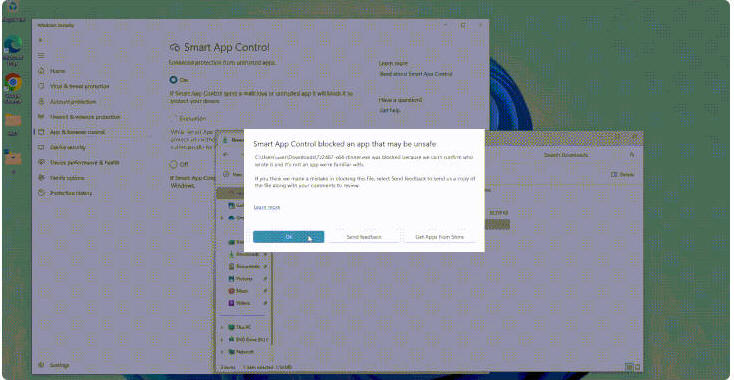Select App & browser control in sidebar
The width and height of the screenshot is (734, 380).
[72, 132]
